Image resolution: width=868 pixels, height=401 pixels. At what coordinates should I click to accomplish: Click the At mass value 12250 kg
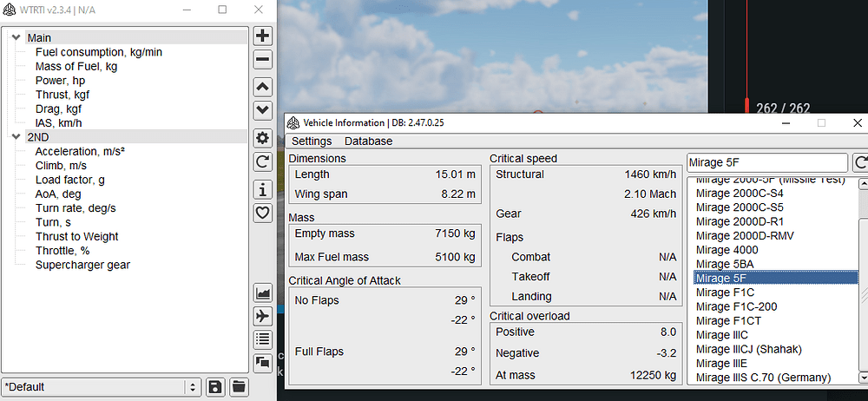click(x=653, y=375)
